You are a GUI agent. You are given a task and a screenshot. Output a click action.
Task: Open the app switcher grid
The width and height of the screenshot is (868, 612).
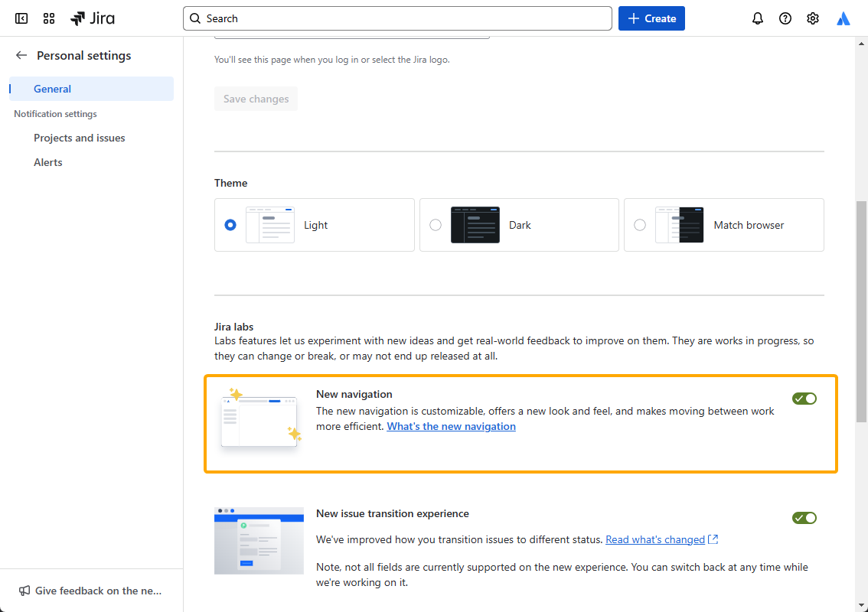coord(48,18)
